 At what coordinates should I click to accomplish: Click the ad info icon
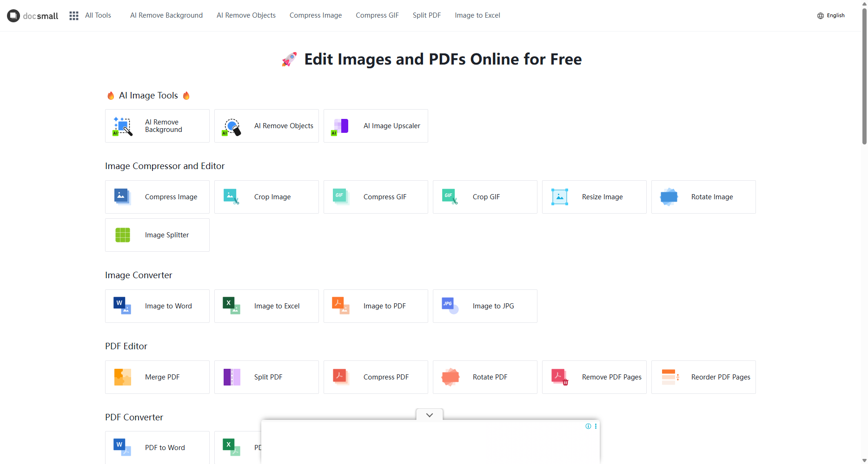pos(588,426)
